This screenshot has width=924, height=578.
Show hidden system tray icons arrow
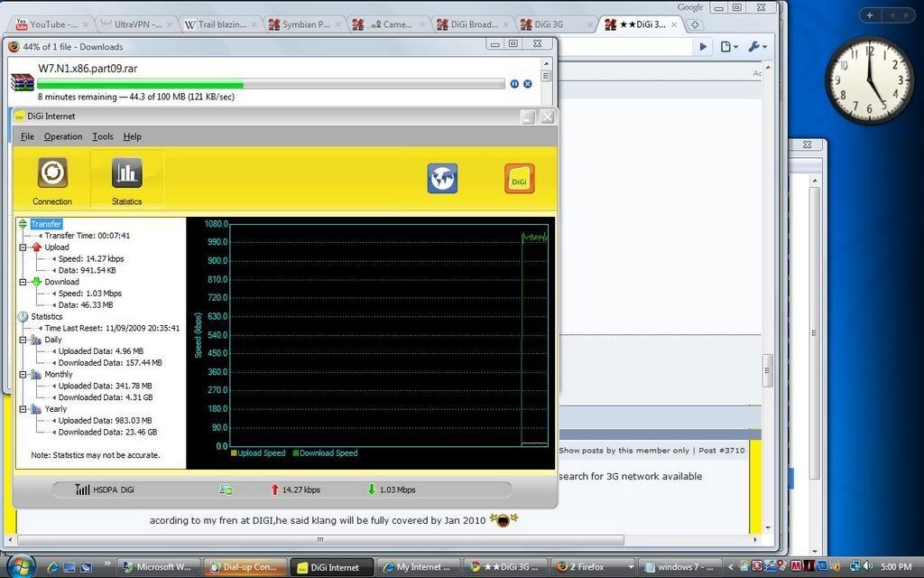click(x=731, y=567)
